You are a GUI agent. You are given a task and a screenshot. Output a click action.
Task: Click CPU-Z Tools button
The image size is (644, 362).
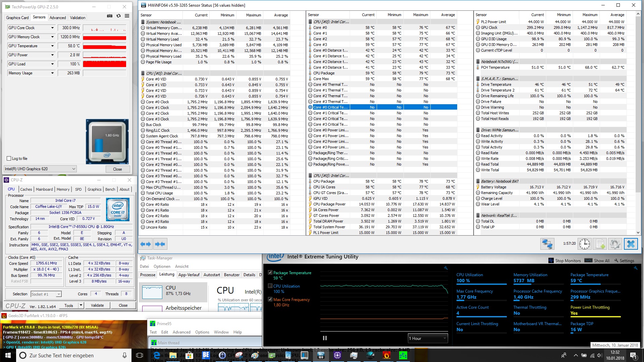(x=69, y=305)
